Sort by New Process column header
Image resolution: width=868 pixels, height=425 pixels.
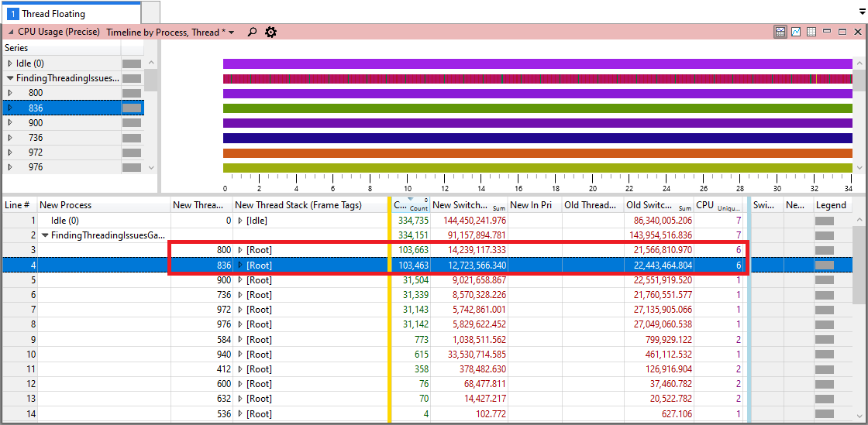point(104,205)
